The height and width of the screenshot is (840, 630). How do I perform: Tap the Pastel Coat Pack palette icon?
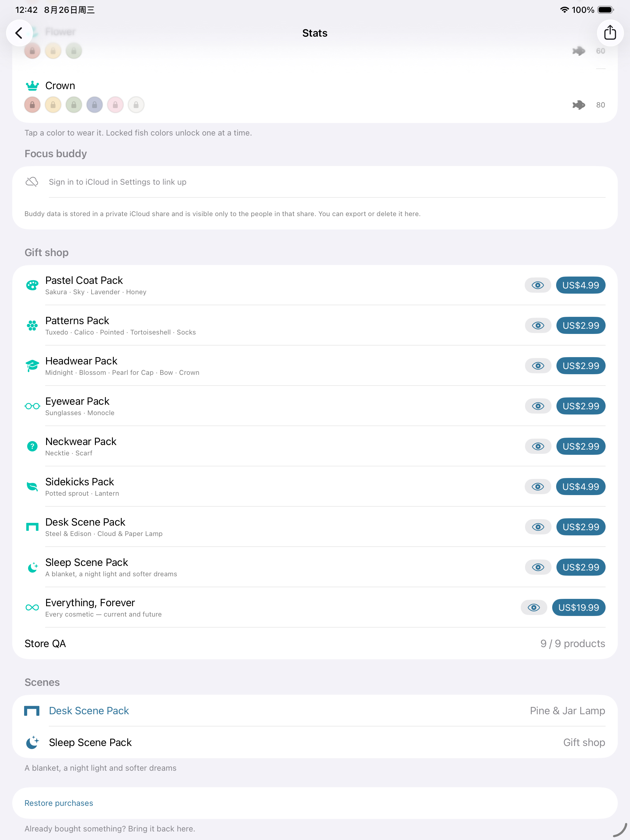(x=32, y=285)
